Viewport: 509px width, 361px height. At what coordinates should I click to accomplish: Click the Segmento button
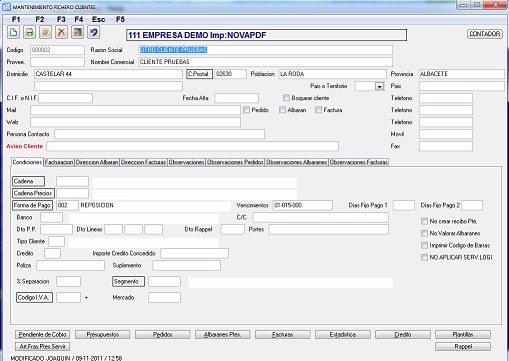pyautogui.click(x=128, y=281)
